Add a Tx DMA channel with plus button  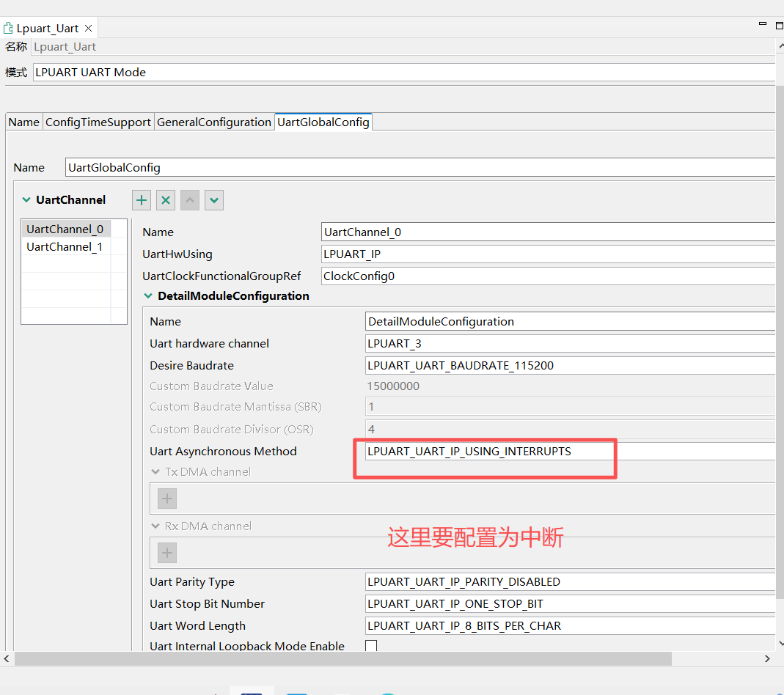167,499
